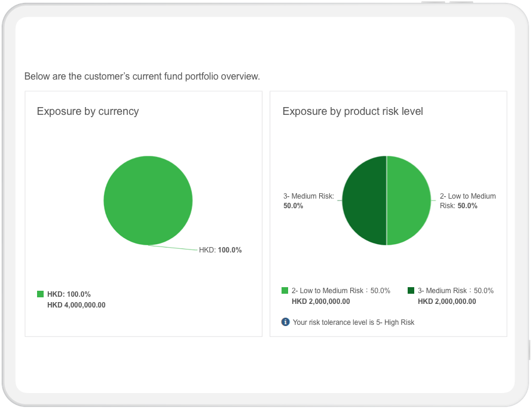Click 3- Medium Risk legend entry text
The height and width of the screenshot is (408, 532).
pyautogui.click(x=455, y=291)
